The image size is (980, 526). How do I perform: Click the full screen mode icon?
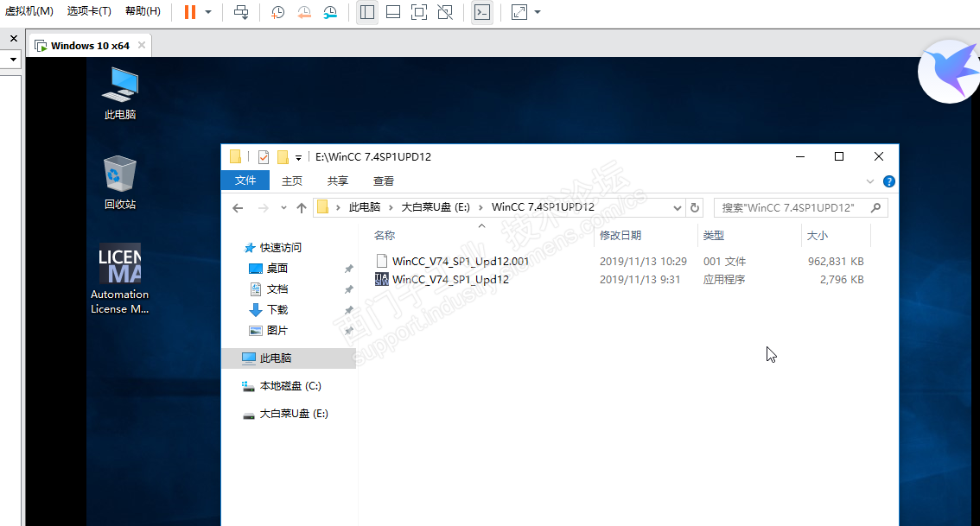coord(419,12)
